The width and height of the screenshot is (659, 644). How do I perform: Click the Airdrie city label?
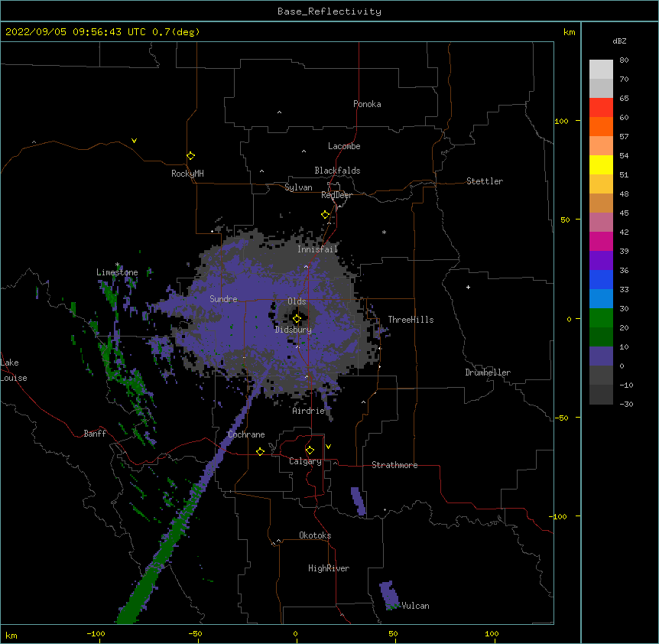[x=309, y=411]
